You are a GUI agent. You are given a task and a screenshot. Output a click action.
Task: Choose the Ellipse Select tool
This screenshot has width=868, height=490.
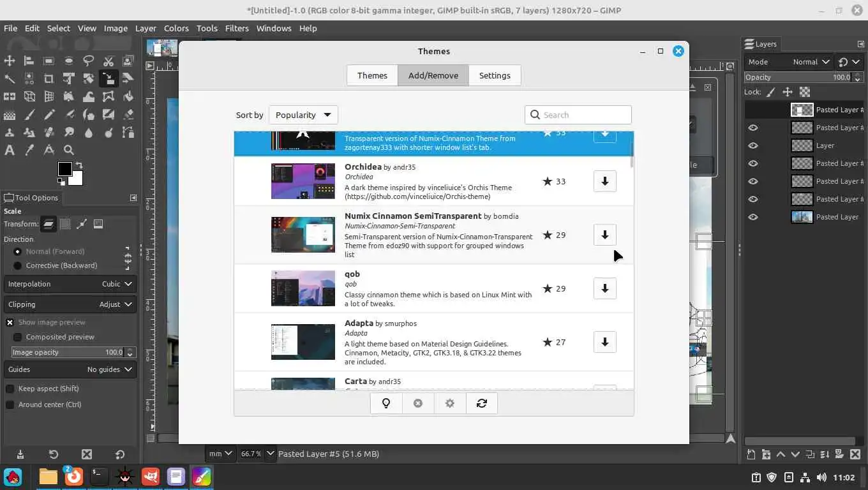tap(68, 61)
